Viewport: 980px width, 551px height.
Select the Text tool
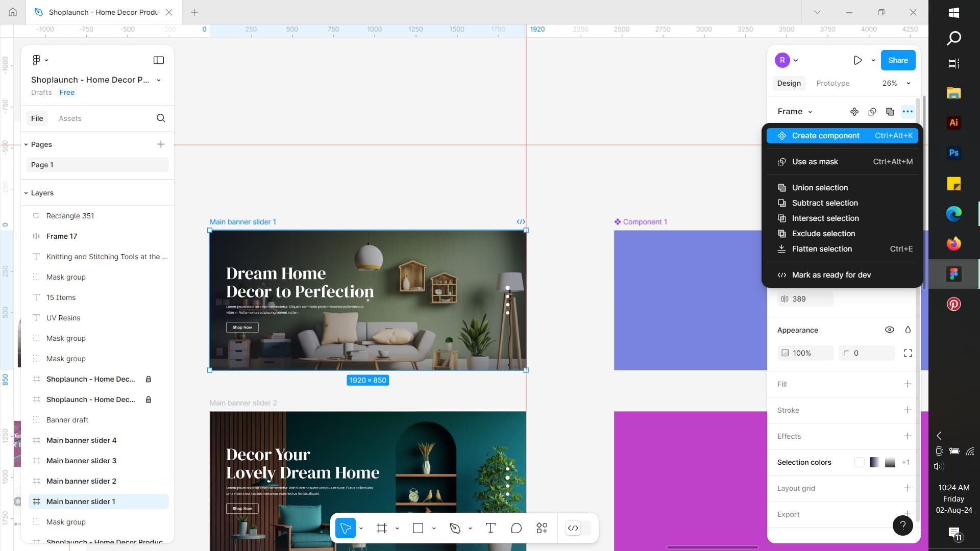point(491,528)
